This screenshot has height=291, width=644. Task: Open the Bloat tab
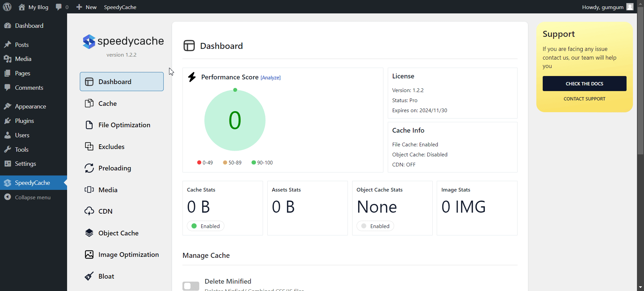(x=122, y=276)
